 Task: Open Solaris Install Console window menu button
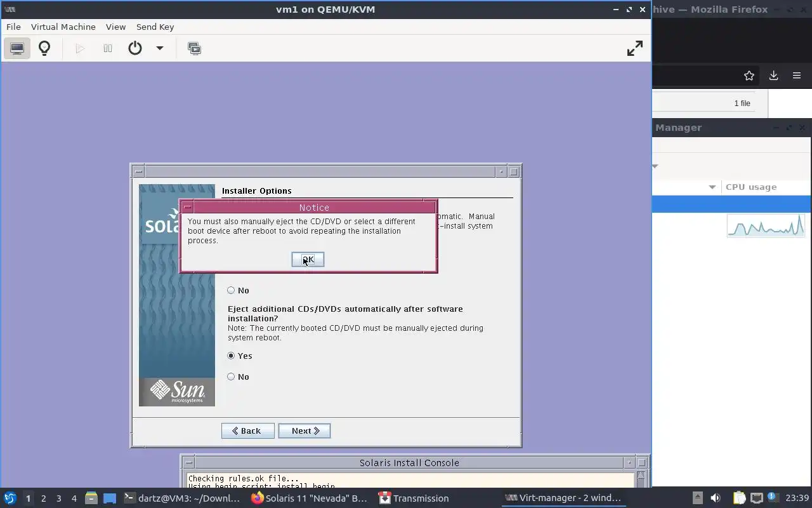click(188, 463)
